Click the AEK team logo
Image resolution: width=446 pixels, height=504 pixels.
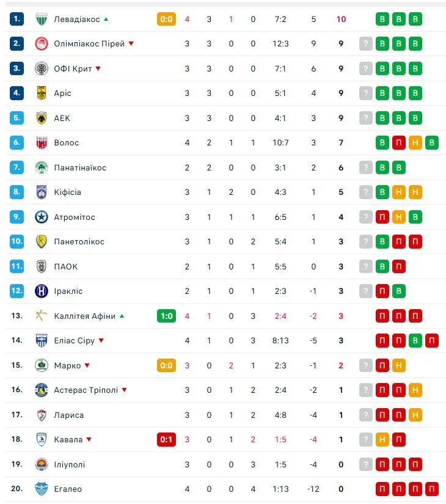(x=42, y=118)
